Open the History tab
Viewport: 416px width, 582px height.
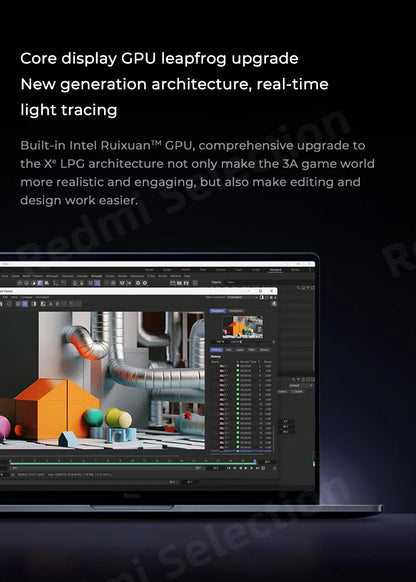[216, 350]
